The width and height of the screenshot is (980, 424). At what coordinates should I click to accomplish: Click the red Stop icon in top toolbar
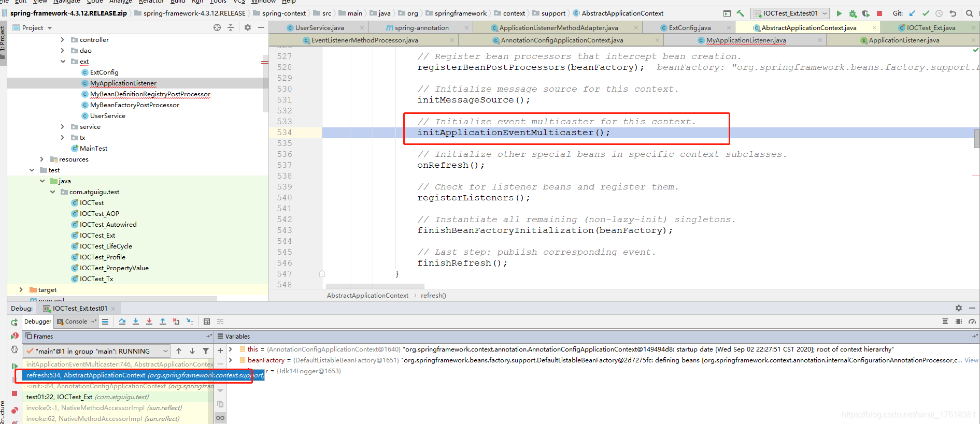(879, 13)
